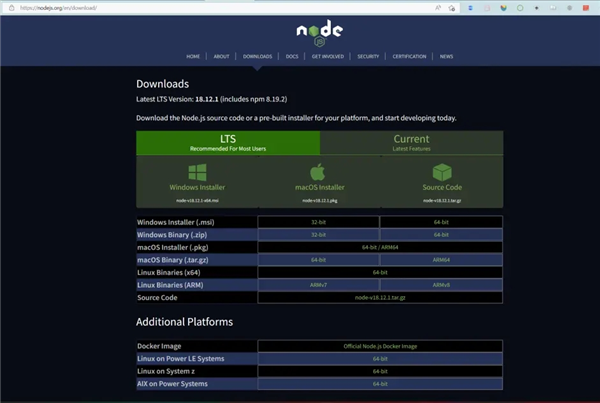Download the ARM64 macOS Binary (.tar.gz)

[x=440, y=259]
